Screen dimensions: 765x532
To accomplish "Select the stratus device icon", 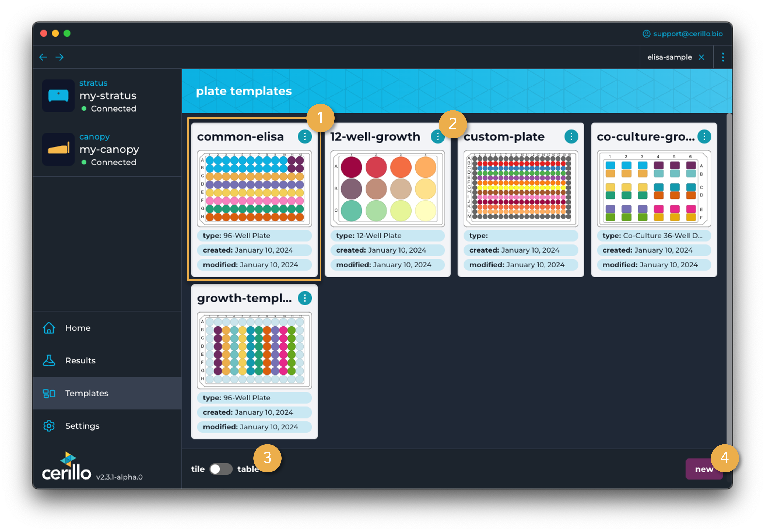I will point(58,95).
